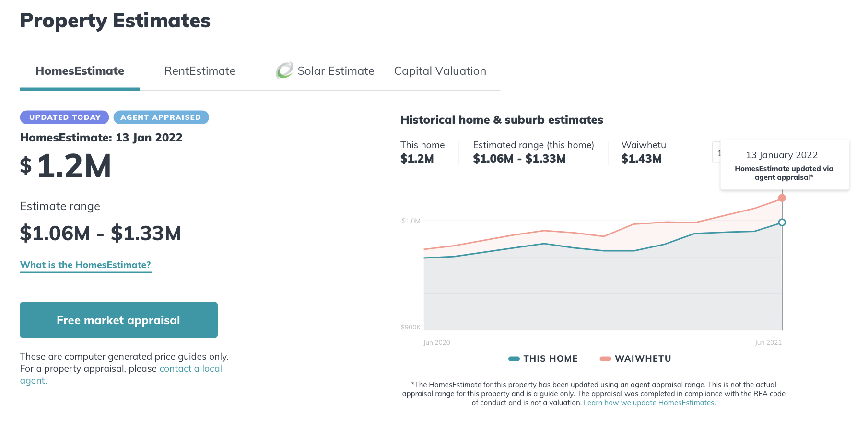Click the Waiwhetu data point on chart
868x422 pixels.
782,198
